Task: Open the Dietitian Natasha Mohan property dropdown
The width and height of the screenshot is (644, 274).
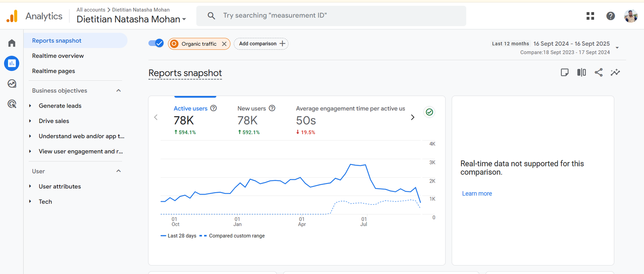Action: pyautogui.click(x=131, y=19)
